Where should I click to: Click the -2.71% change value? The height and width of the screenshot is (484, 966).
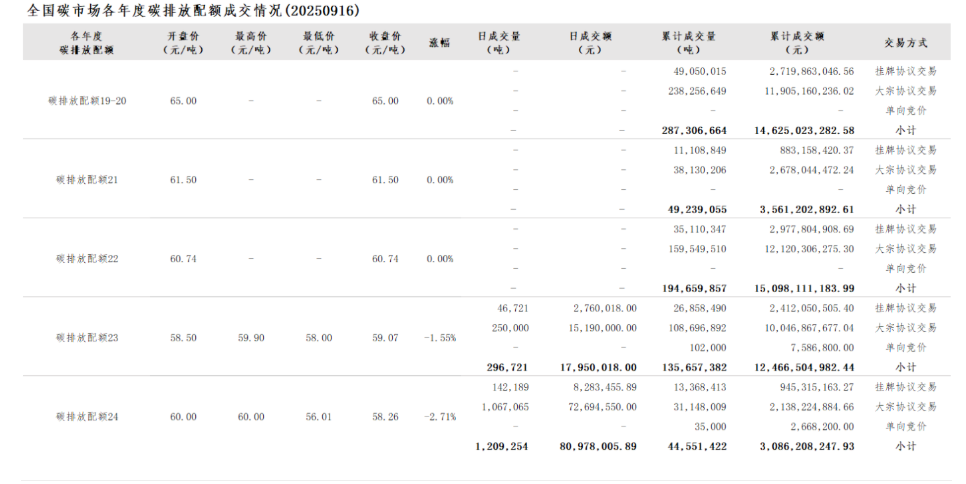[439, 417]
